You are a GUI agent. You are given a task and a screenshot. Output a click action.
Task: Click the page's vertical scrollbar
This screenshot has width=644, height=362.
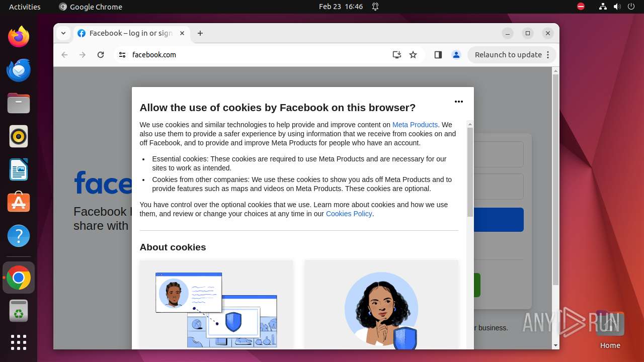point(555,180)
